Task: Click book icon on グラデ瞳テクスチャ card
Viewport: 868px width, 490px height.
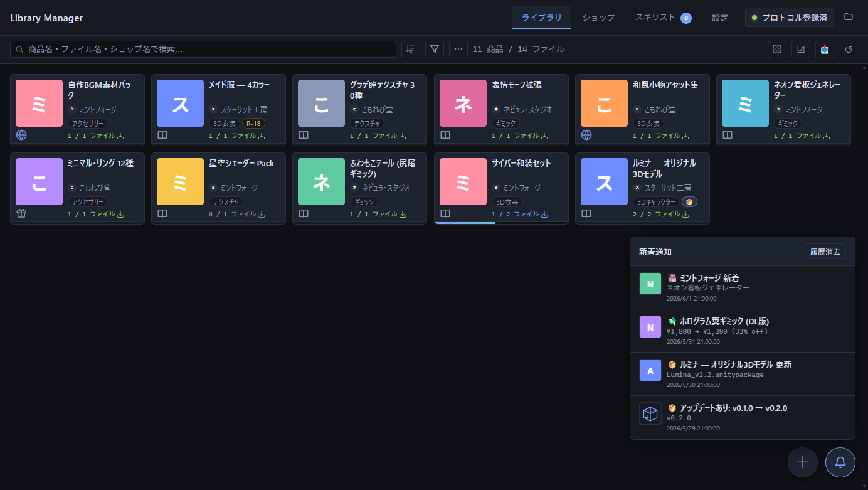Action: click(304, 135)
